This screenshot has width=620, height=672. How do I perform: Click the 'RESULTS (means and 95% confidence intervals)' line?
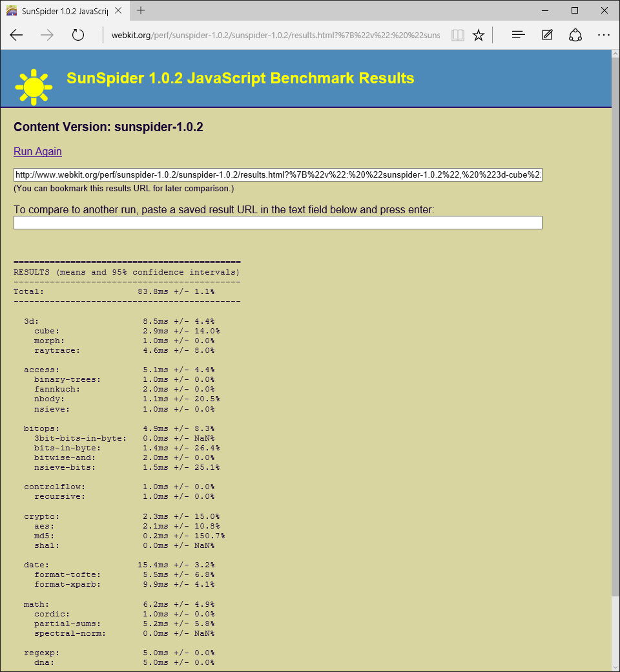(x=127, y=273)
